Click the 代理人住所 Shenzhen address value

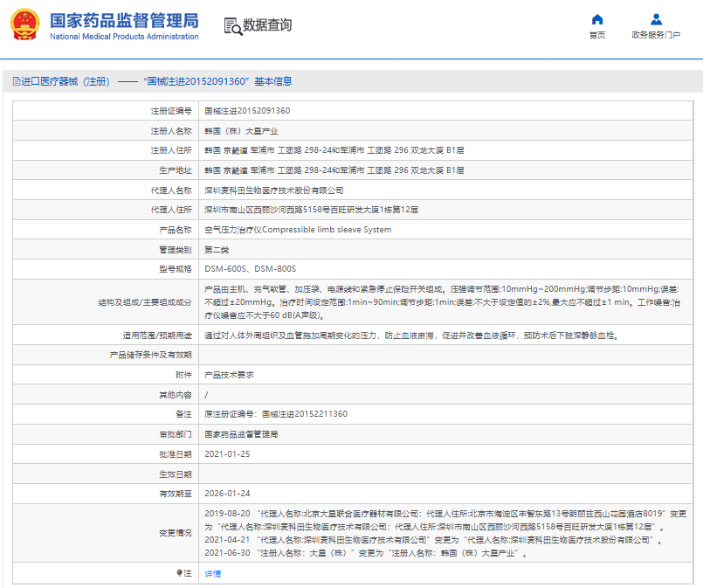pyautogui.click(x=311, y=210)
